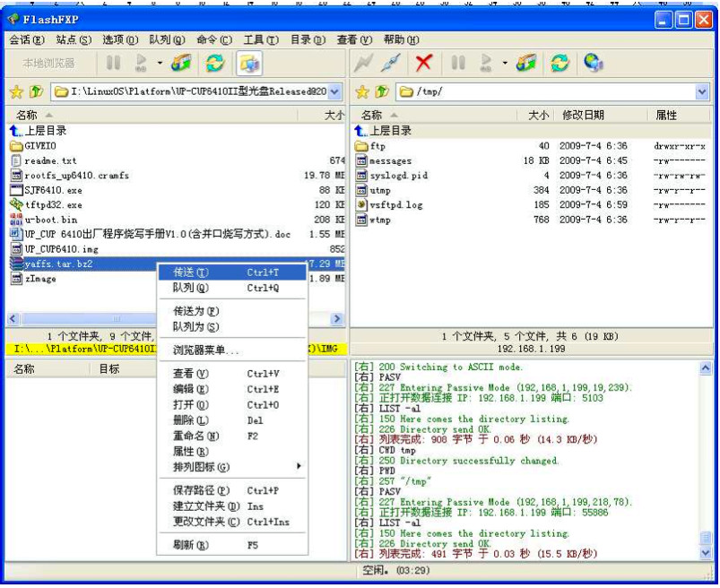This screenshot has height=588, width=720.
Task: Click the local pane favorites star
Action: [x=16, y=91]
